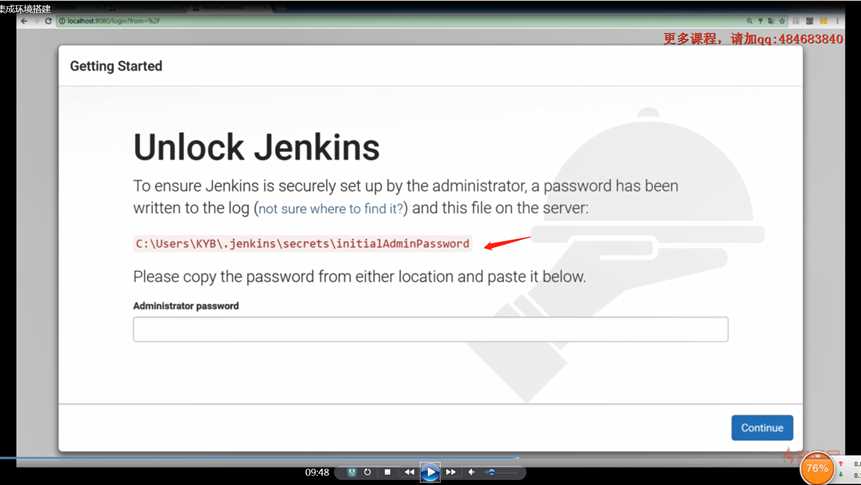Bookmark the page with star icon

point(782,21)
